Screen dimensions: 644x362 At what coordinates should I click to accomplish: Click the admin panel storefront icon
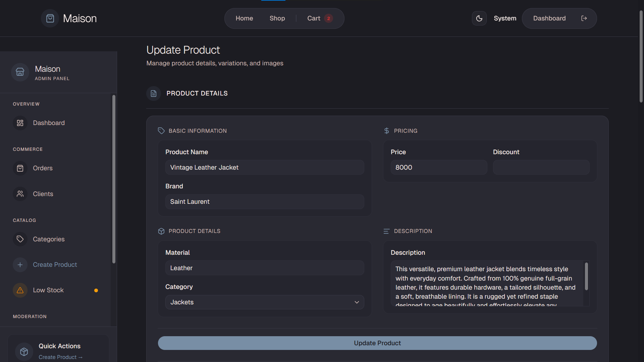coord(20,72)
